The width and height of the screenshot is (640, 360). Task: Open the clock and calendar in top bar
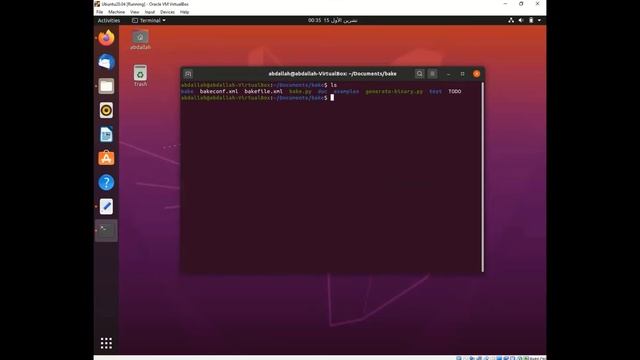tap(333, 20)
